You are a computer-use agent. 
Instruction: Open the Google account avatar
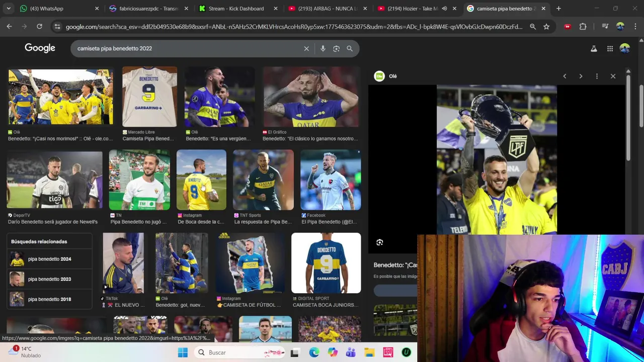(x=625, y=48)
